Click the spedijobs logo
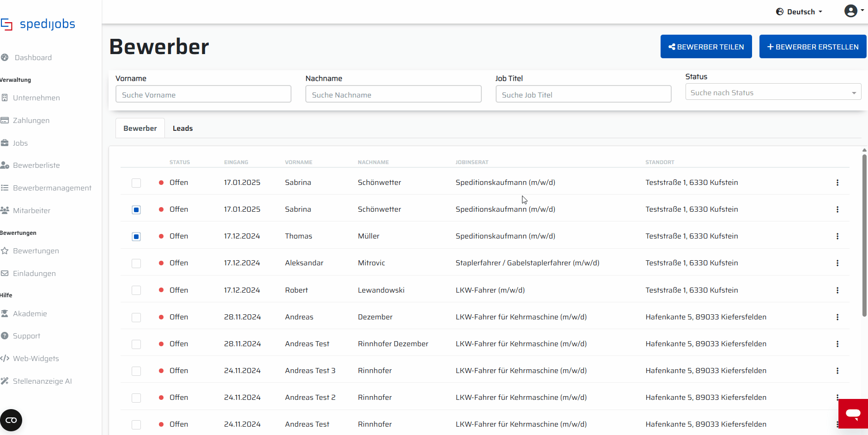 point(38,24)
